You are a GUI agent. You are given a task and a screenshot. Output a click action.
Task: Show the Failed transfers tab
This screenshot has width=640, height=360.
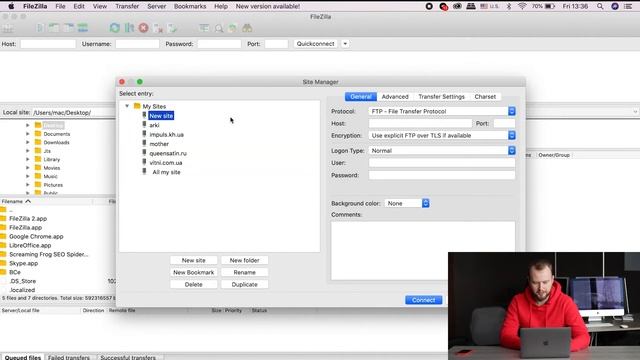69,357
